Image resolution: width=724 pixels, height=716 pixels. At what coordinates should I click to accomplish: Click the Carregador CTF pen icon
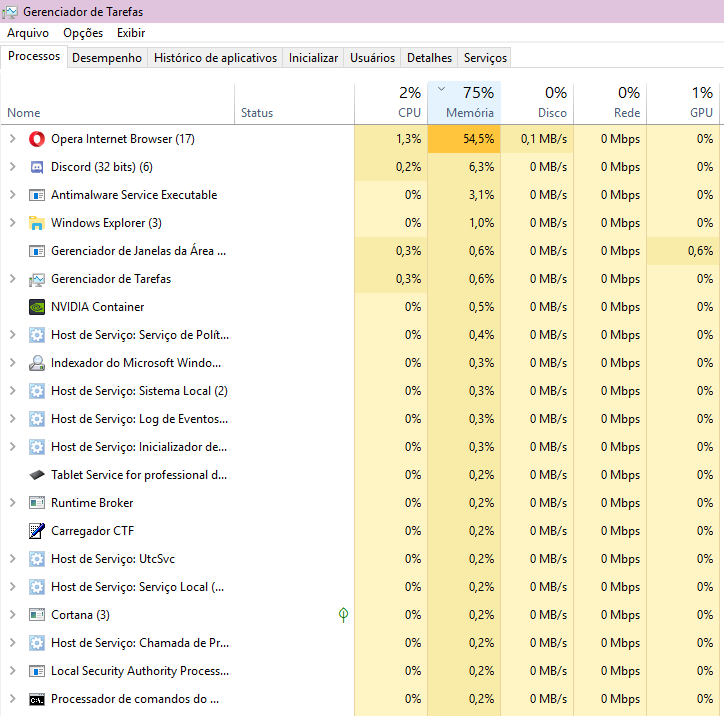36,531
